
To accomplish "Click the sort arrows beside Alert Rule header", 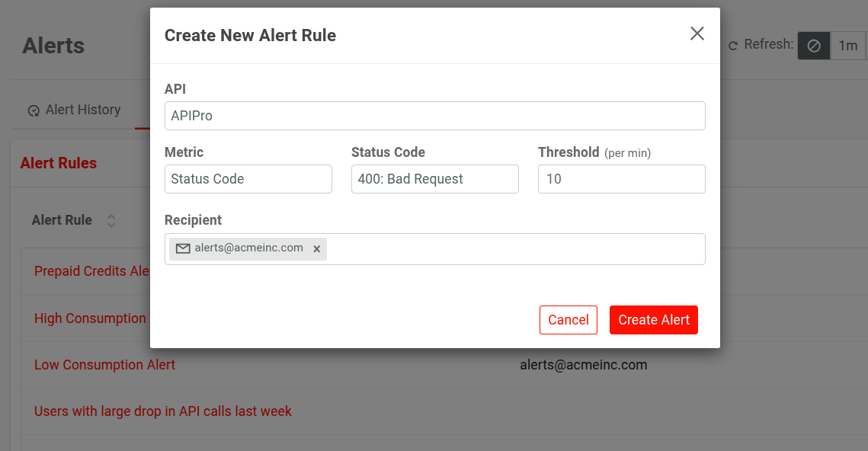I will (x=111, y=220).
